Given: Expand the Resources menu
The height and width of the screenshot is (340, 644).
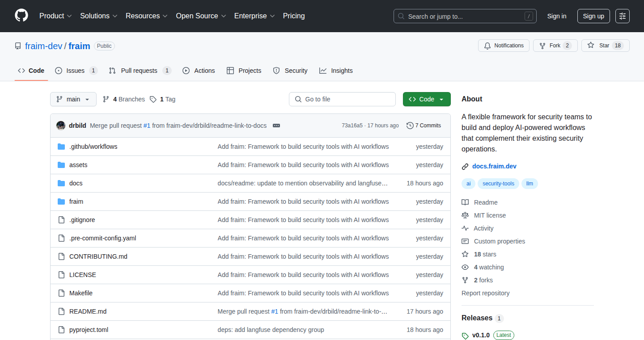Looking at the screenshot, I should [x=147, y=16].
